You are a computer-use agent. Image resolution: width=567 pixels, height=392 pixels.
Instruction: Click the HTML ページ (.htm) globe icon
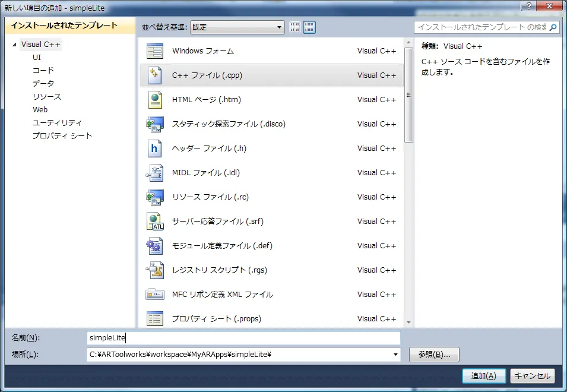click(x=155, y=100)
